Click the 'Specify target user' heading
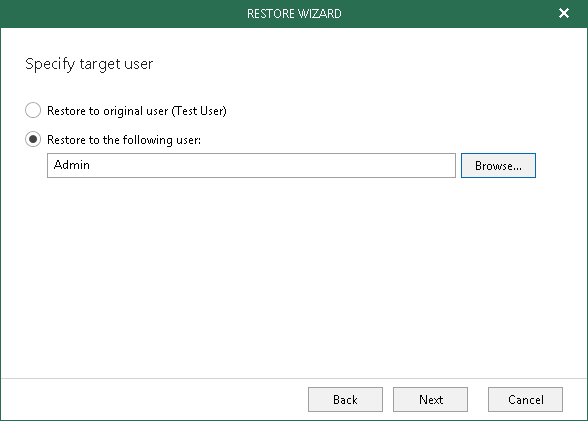The width and height of the screenshot is (588, 421). pos(89,64)
